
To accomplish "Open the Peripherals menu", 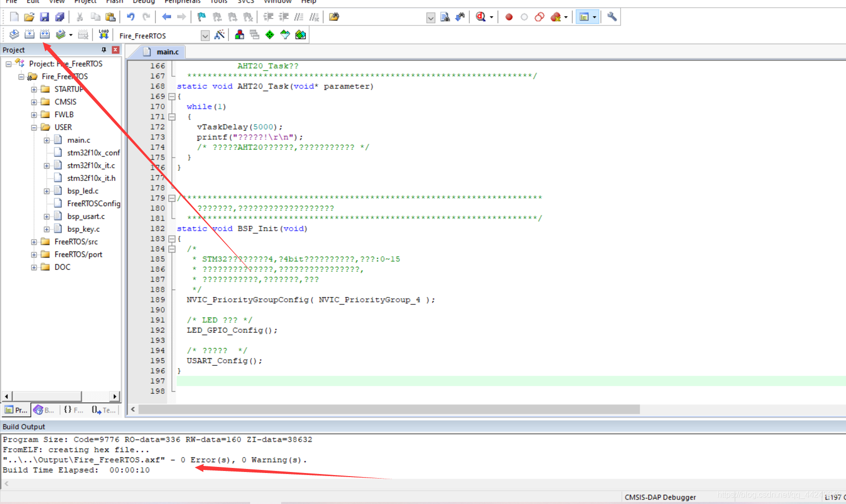I will point(183,2).
